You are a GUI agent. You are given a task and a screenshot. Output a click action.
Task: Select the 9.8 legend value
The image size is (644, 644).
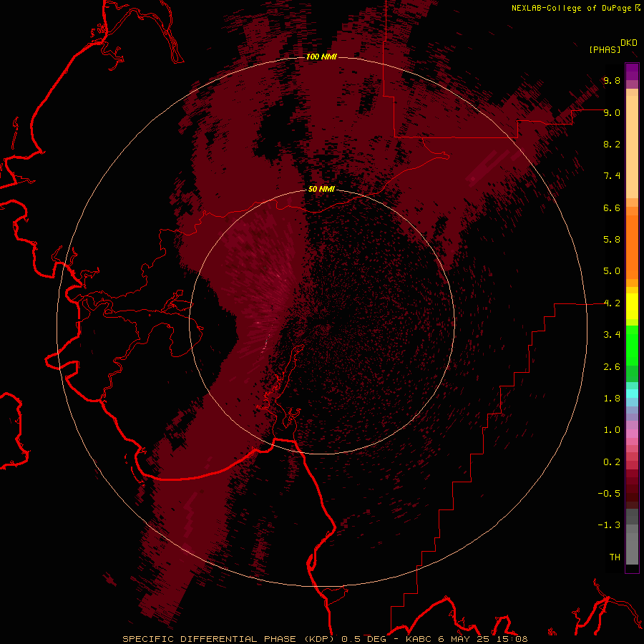pos(612,80)
